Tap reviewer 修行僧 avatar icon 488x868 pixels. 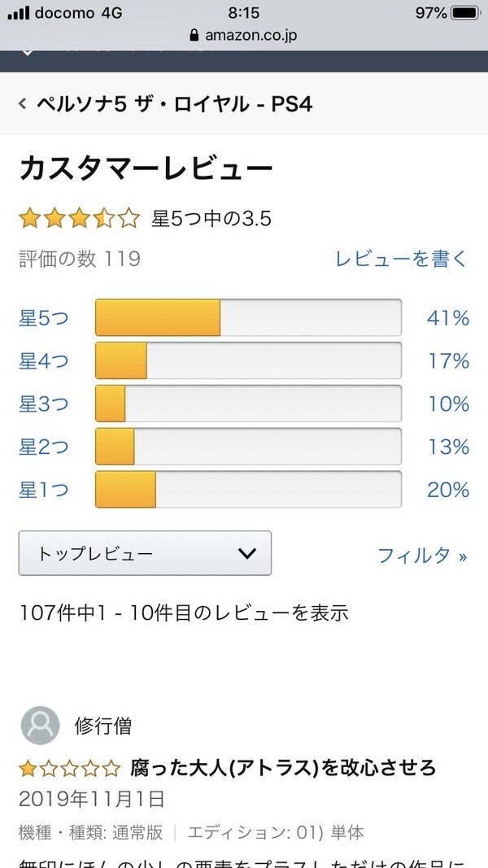point(40,726)
